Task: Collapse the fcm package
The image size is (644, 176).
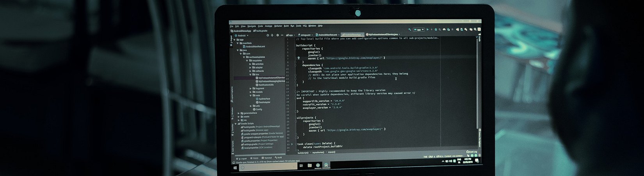Action: (250, 75)
